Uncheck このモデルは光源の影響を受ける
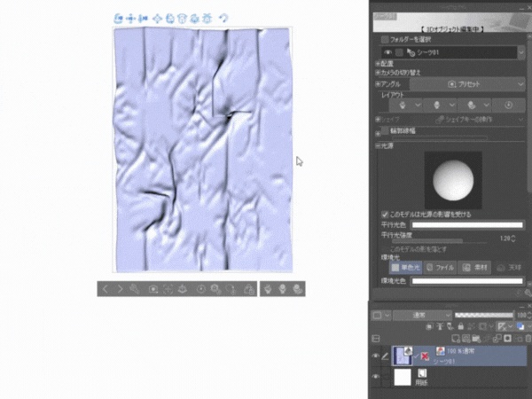Viewport: 532px width, 399px height. tap(385, 215)
